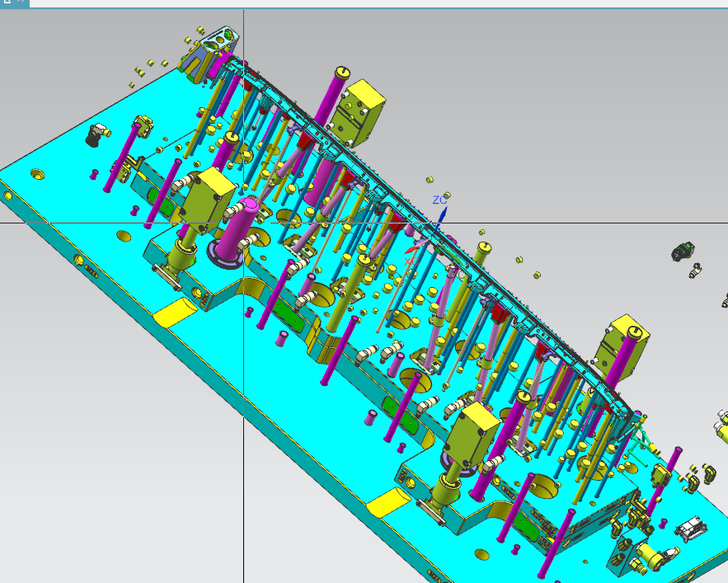
Task: Click the document icon on the viewport tab
Action: (7, 2)
